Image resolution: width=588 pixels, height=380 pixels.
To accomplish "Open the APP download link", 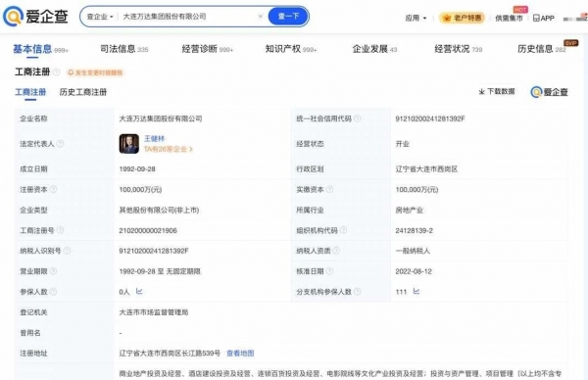I will tap(544, 18).
